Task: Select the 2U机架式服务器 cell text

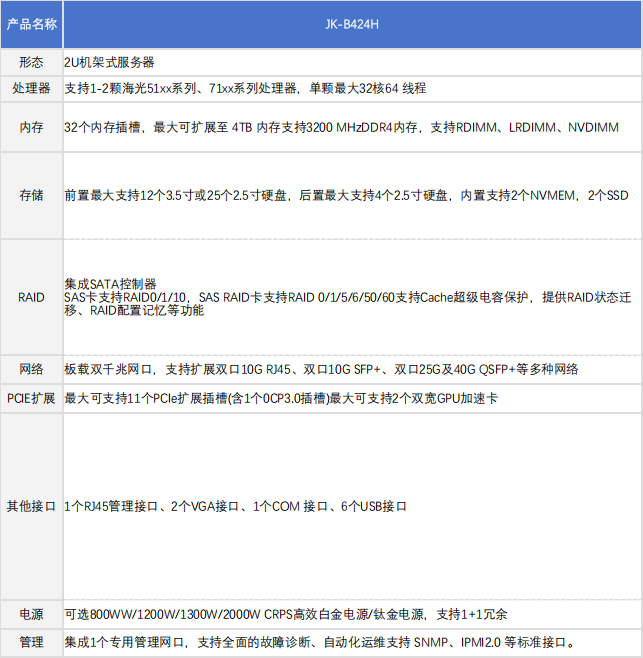Action: [x=109, y=62]
